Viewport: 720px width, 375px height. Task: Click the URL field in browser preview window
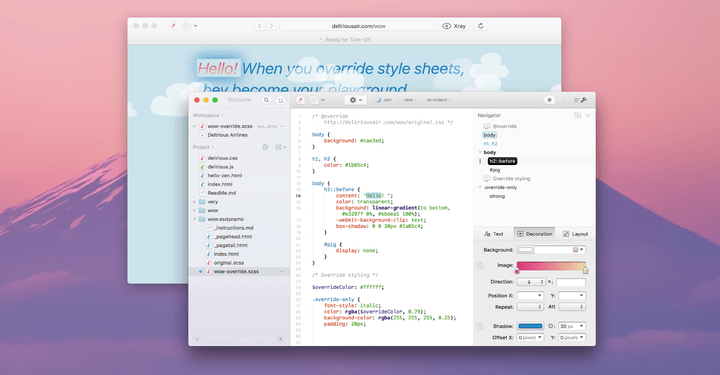359,26
